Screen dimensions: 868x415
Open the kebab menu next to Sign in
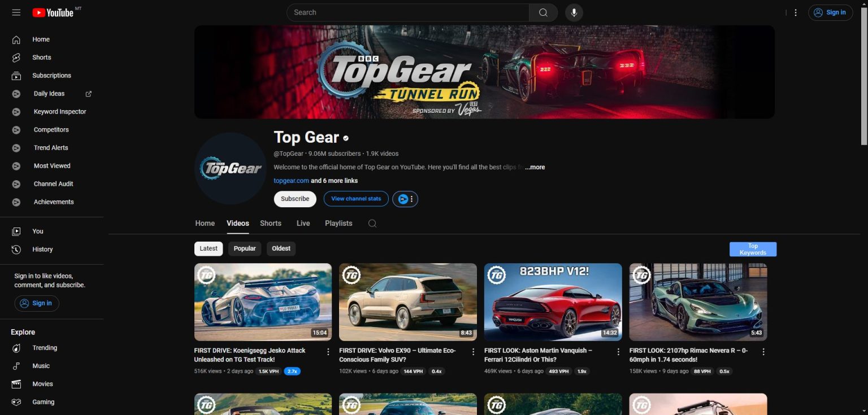795,12
